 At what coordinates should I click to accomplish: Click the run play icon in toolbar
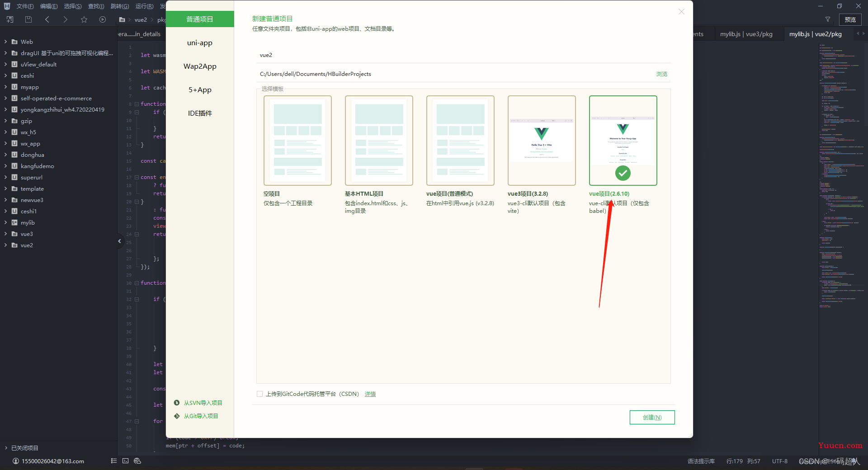click(103, 19)
